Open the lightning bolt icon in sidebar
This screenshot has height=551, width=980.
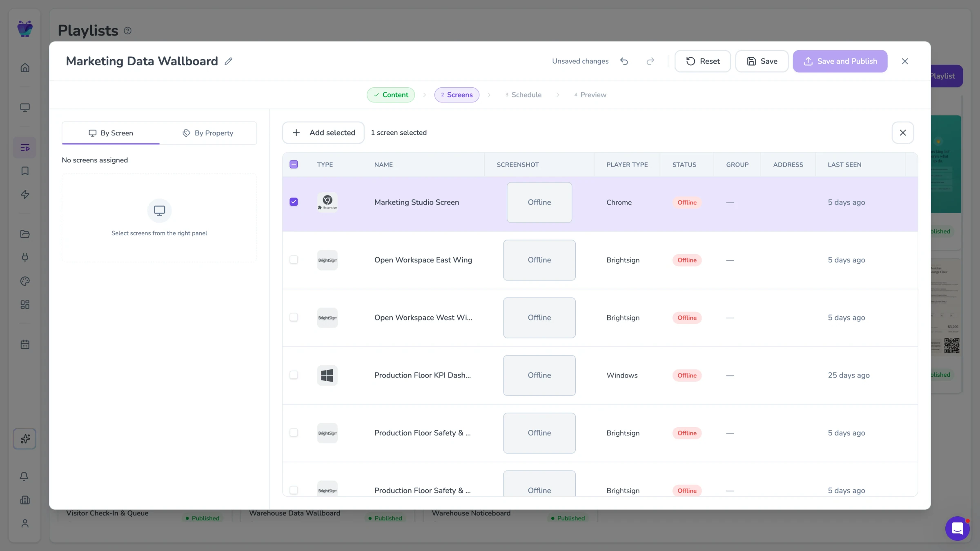25,194
